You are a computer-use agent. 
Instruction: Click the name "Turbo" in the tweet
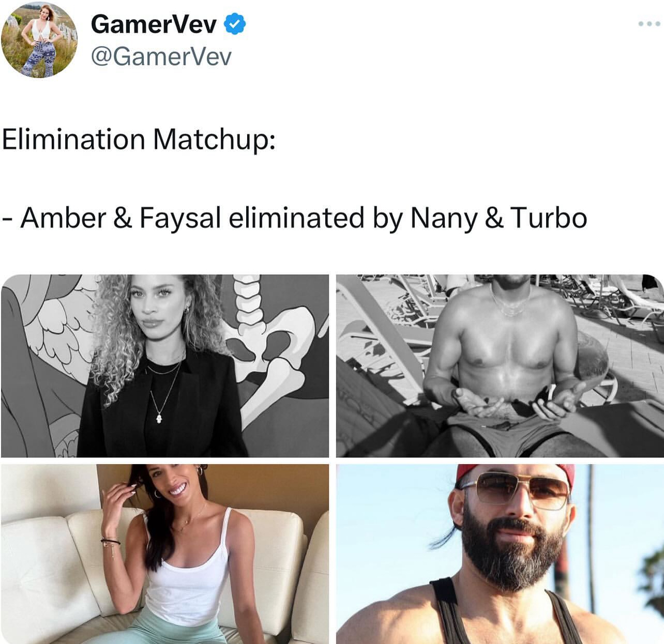click(549, 218)
